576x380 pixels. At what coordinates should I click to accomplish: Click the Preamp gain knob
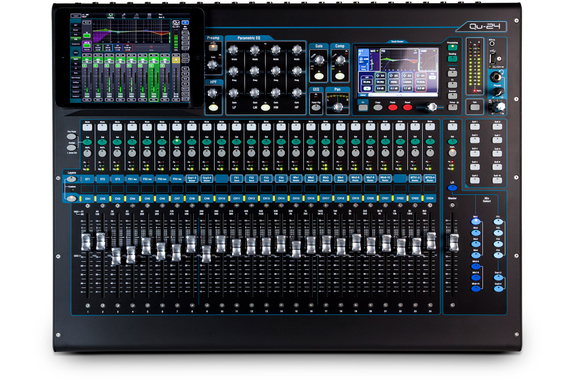pyautogui.click(x=213, y=65)
